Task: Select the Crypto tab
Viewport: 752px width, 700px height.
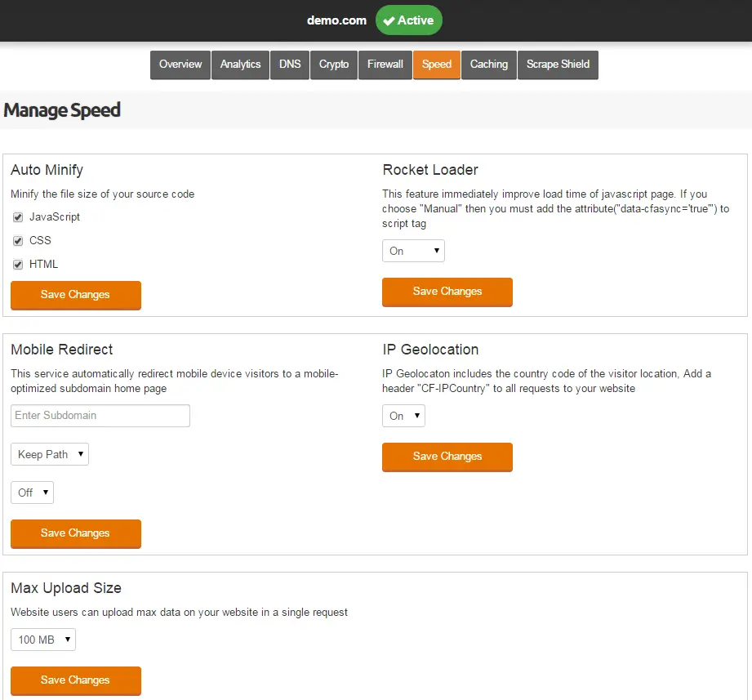Action: 334,65
